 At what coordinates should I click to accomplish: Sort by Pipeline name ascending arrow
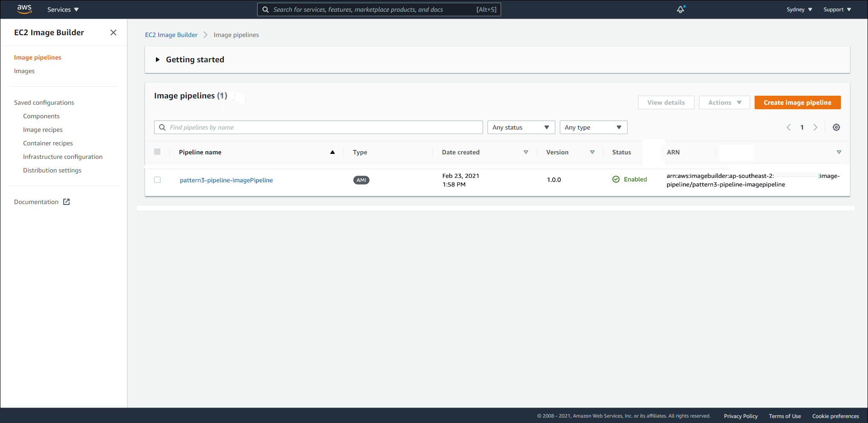tap(333, 152)
